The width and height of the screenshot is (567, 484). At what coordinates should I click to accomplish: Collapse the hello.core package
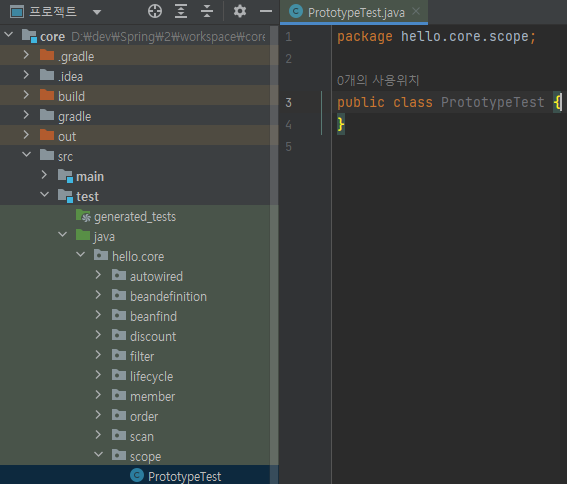(81, 255)
